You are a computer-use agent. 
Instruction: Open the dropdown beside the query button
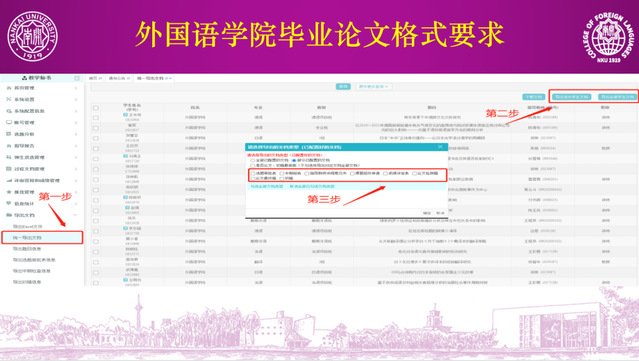pos(374,86)
